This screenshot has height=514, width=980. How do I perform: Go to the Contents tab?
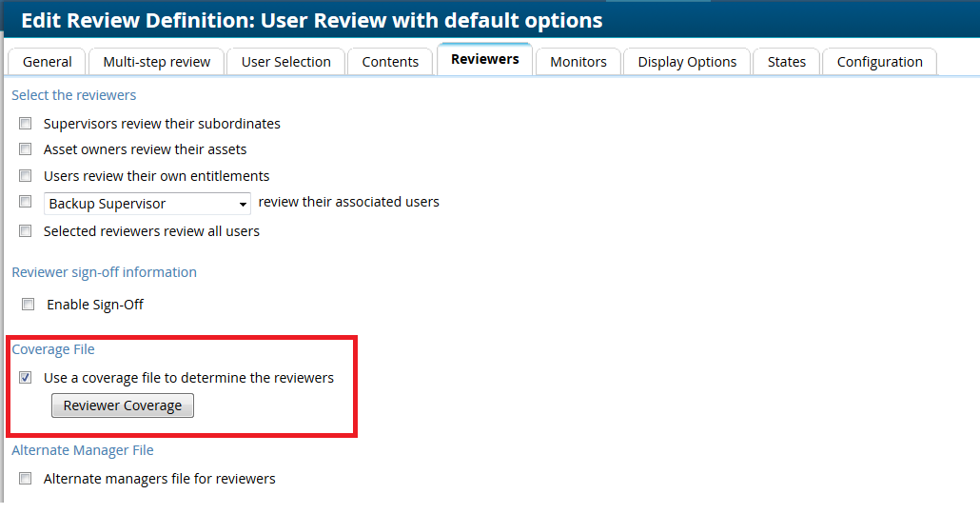(390, 62)
